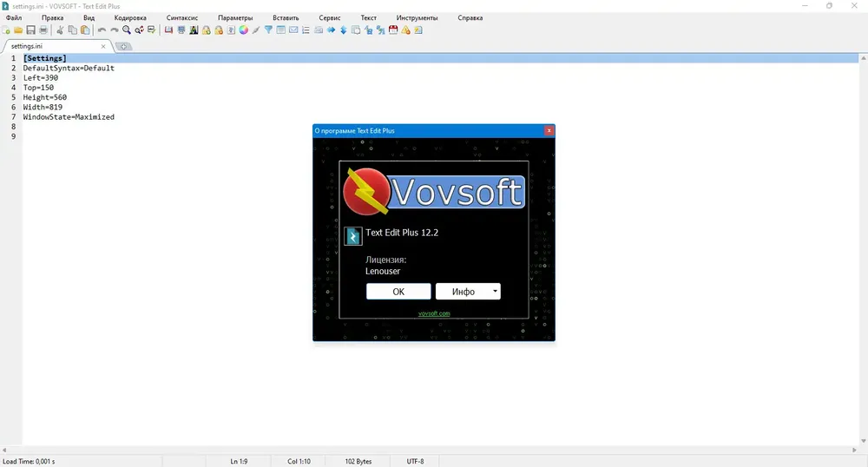The image size is (868, 467).
Task: Copy selection with the two-pages icon
Action: pos(73,30)
